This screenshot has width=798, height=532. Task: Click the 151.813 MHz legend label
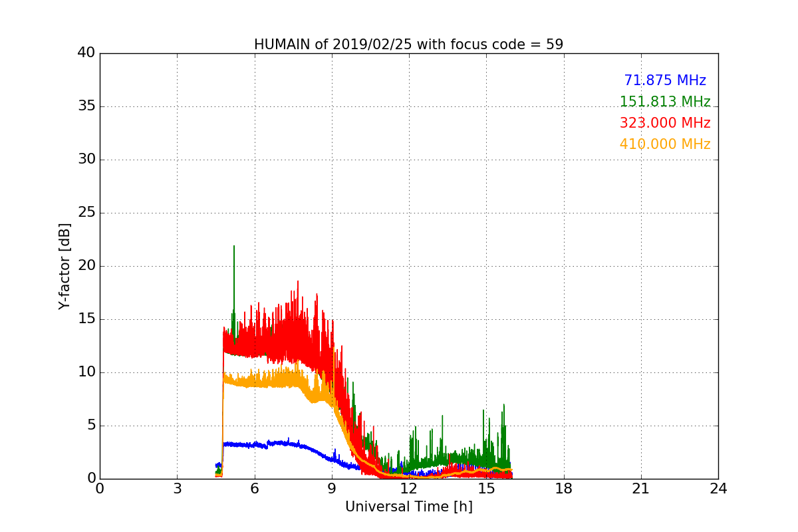point(665,102)
